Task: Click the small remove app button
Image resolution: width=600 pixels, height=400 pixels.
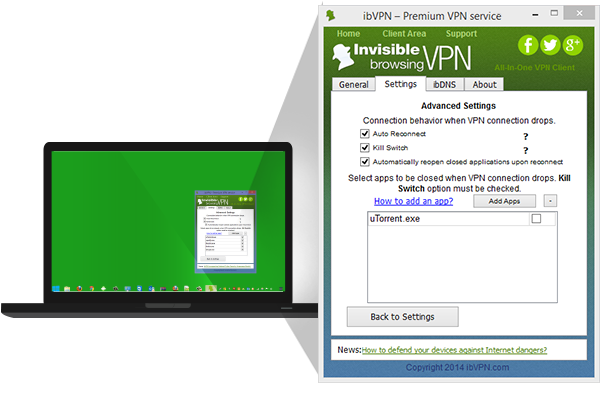Action: pyautogui.click(x=550, y=201)
